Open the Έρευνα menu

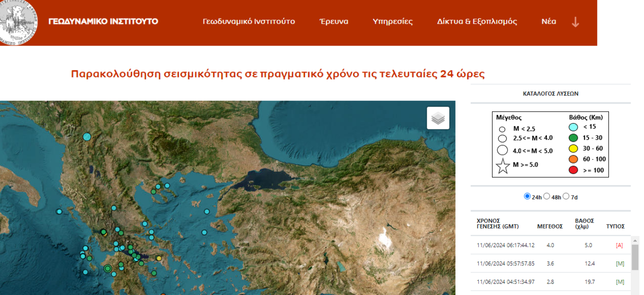(334, 21)
